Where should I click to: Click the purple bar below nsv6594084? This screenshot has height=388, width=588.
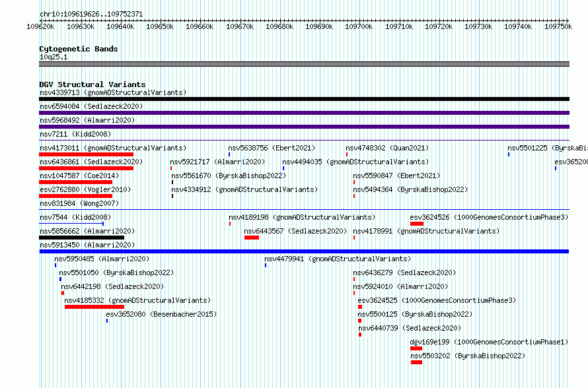[x=304, y=113]
